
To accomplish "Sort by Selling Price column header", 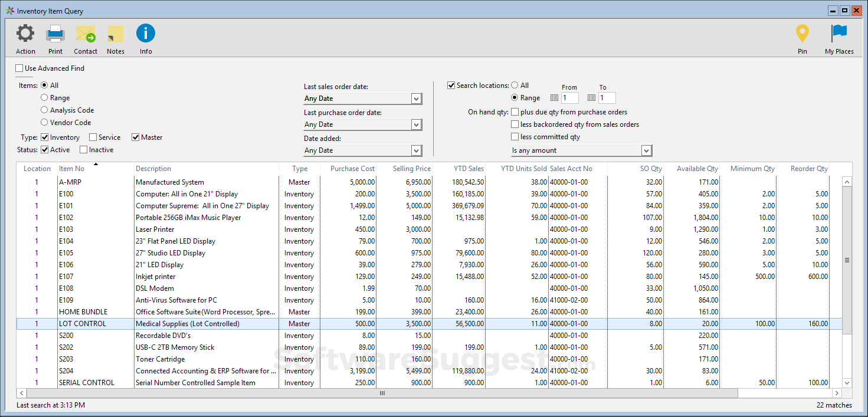I will pyautogui.click(x=411, y=169).
